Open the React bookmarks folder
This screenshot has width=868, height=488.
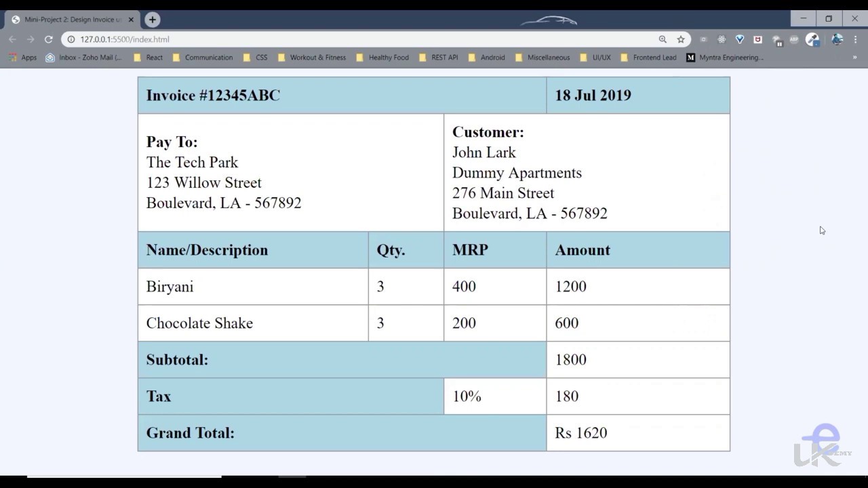coord(148,58)
